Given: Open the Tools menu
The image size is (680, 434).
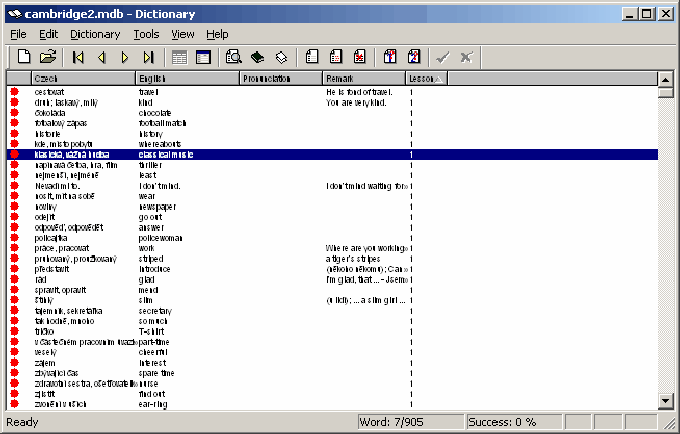Looking at the screenshot, I should tap(146, 34).
